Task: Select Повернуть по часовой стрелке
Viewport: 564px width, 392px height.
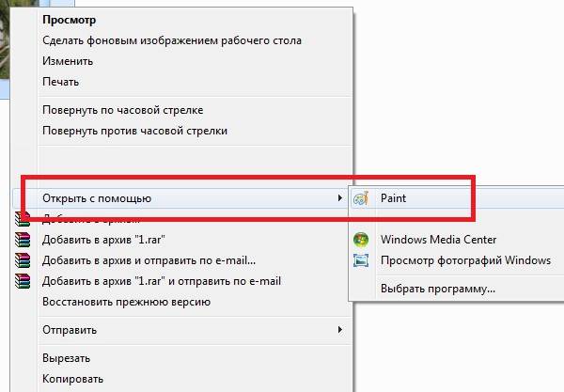Action: 122,110
